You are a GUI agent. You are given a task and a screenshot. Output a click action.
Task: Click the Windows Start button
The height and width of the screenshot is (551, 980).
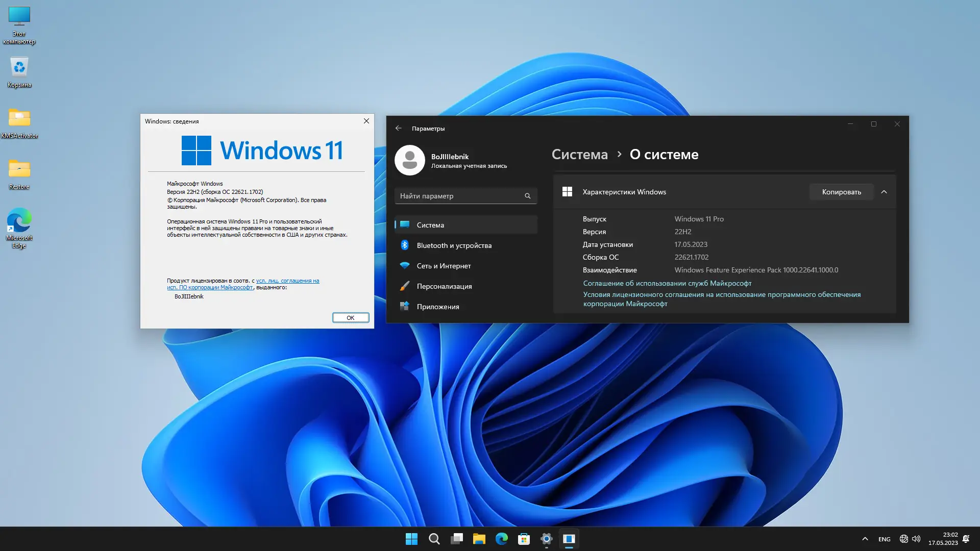411,539
